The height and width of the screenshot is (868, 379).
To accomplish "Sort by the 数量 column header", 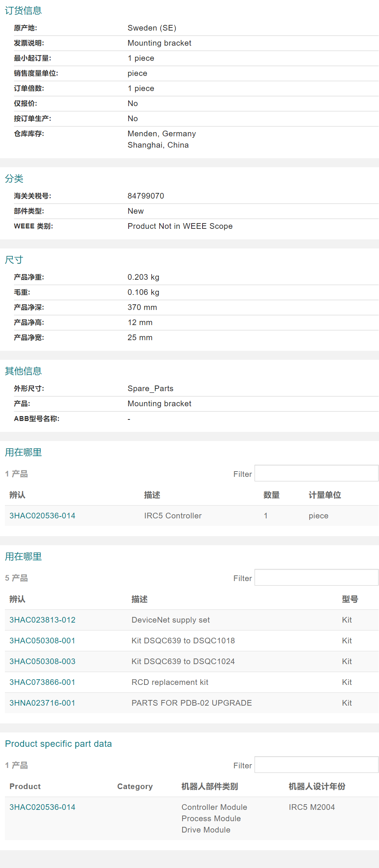I will point(272,495).
